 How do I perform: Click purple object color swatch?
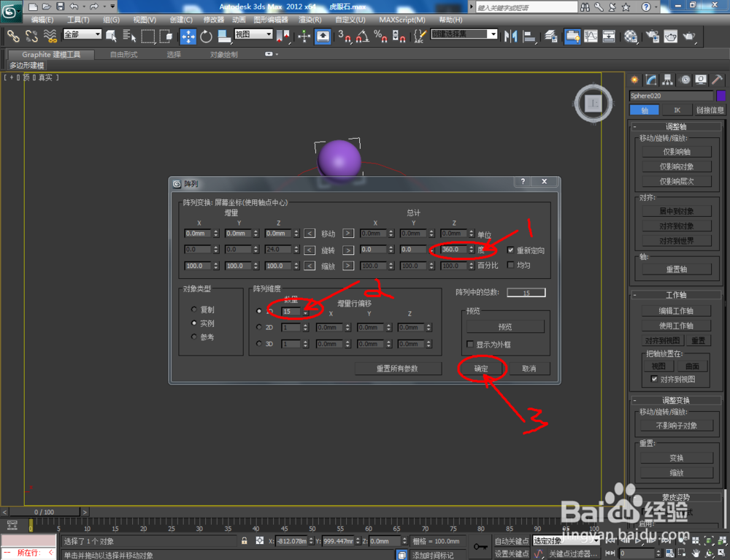click(721, 96)
